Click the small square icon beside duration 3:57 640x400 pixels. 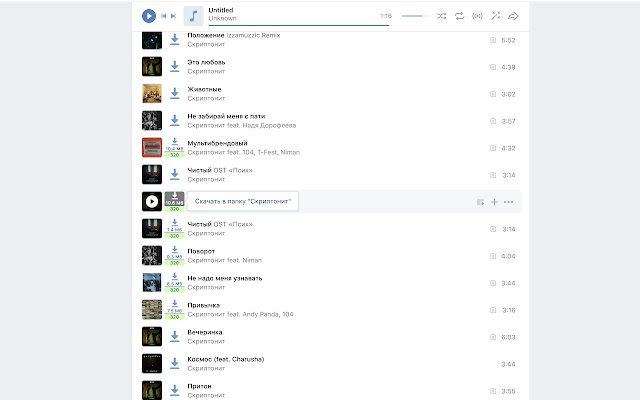pyautogui.click(x=493, y=121)
